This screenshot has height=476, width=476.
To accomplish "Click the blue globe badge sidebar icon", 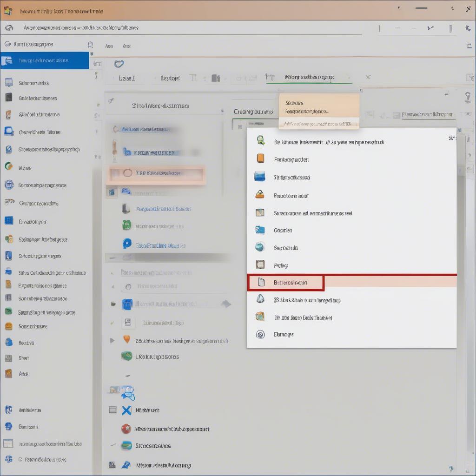I will (x=9, y=185).
